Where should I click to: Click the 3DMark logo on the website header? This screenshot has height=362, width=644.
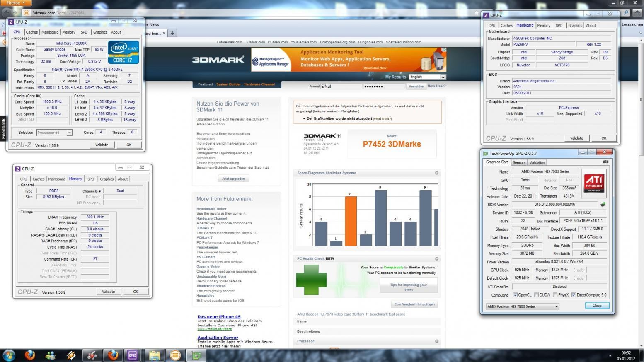click(x=218, y=60)
